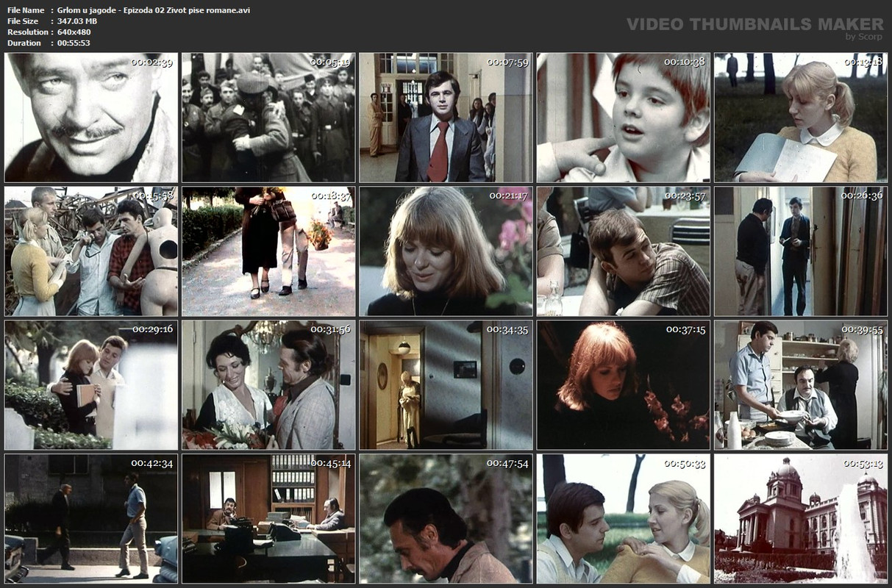Select the hallway thumbnail at 00:34:35
Image resolution: width=892 pixels, height=588 pixels.
tap(446, 385)
